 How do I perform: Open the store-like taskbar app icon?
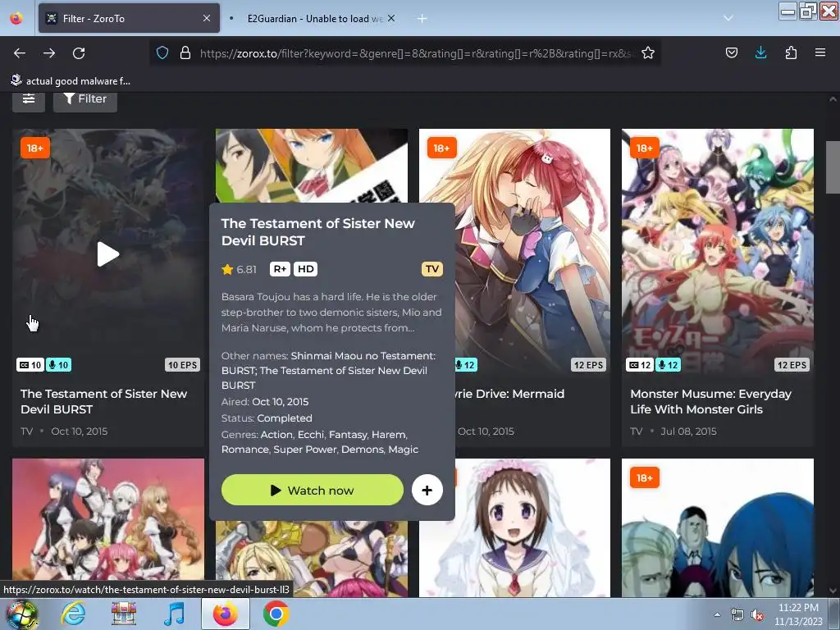tap(124, 614)
